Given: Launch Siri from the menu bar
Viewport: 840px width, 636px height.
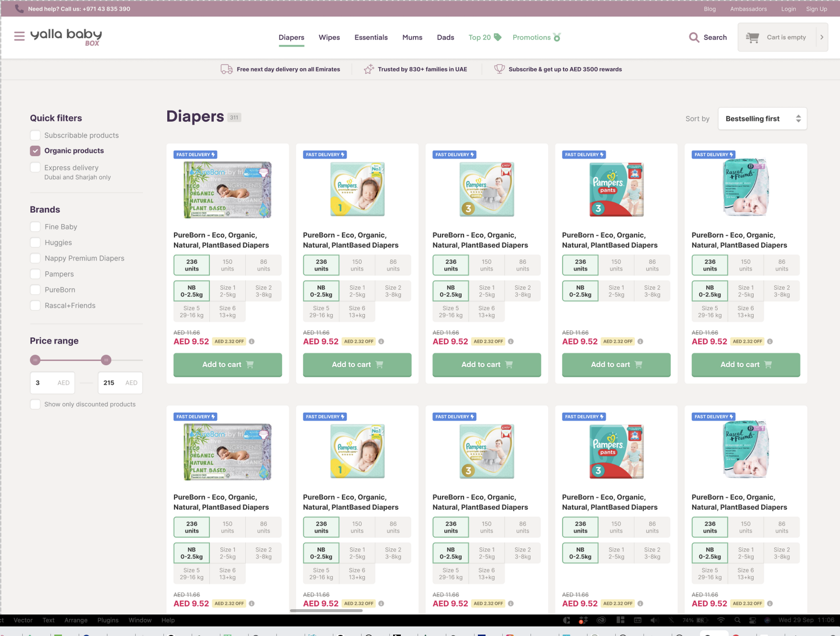Looking at the screenshot, I should click(767, 620).
